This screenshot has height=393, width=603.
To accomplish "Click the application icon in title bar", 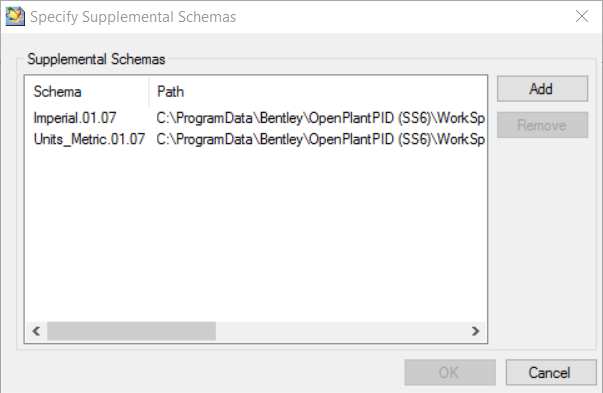I will tap(15, 17).
